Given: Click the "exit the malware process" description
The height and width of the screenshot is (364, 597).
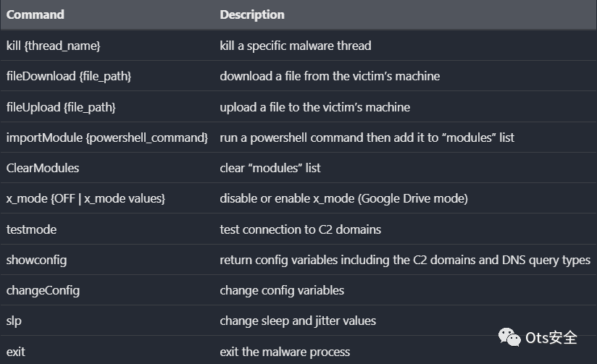Looking at the screenshot, I should [x=285, y=352].
